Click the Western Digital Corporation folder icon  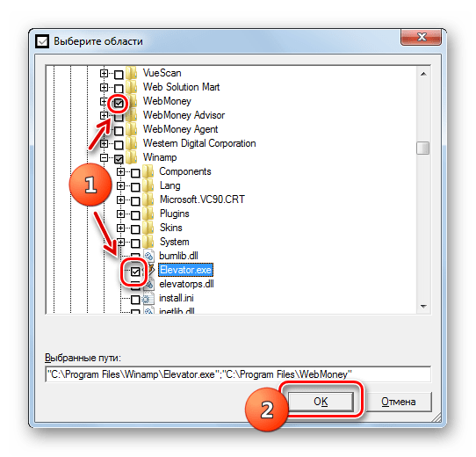coord(131,143)
